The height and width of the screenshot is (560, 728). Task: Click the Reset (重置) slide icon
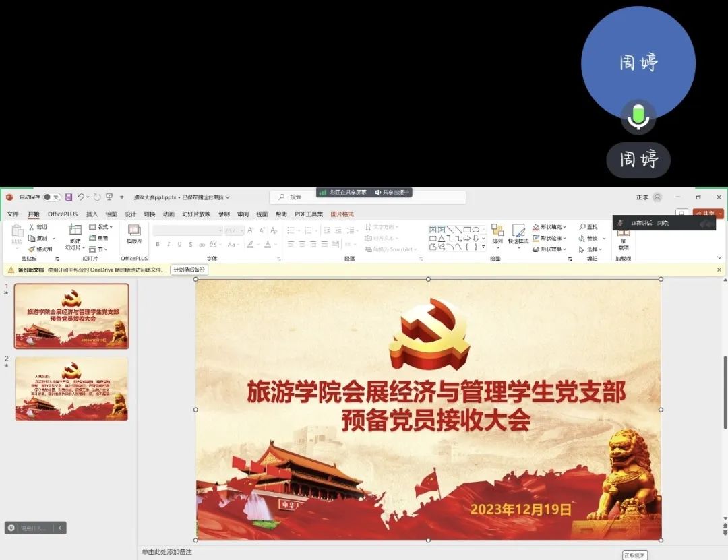[92, 238]
